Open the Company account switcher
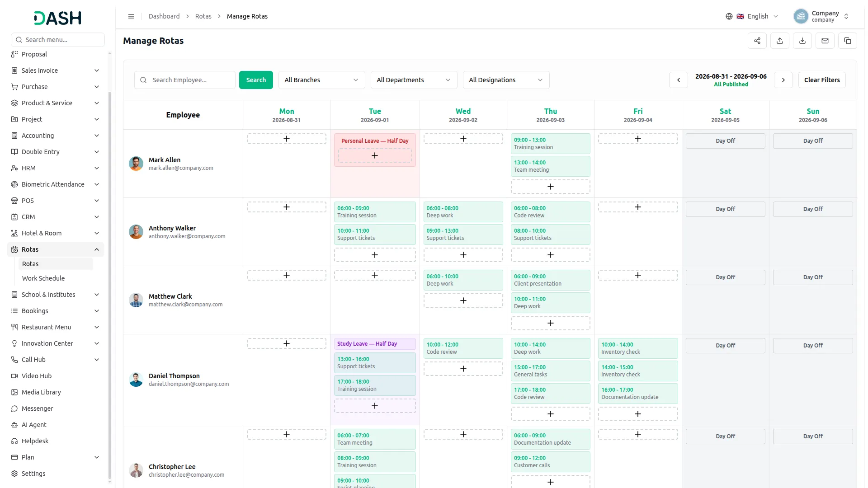868x488 pixels. click(821, 16)
